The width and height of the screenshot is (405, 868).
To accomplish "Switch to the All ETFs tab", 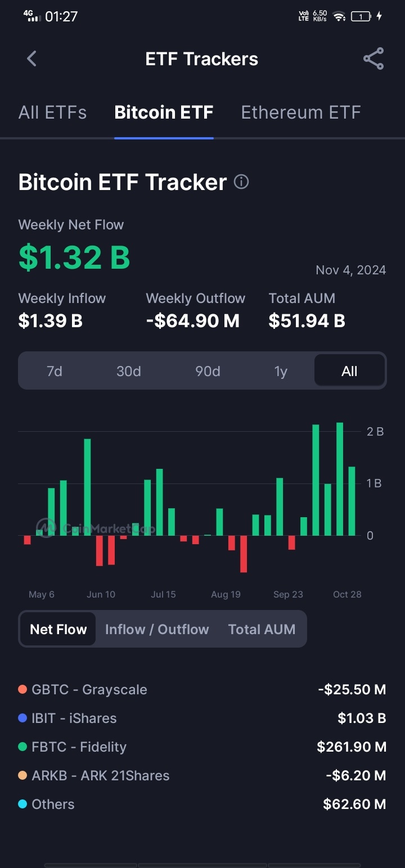I will coord(52,112).
